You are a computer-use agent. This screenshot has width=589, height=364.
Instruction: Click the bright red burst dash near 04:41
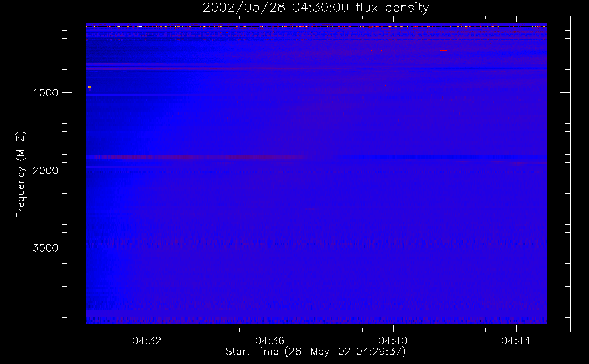(x=443, y=51)
